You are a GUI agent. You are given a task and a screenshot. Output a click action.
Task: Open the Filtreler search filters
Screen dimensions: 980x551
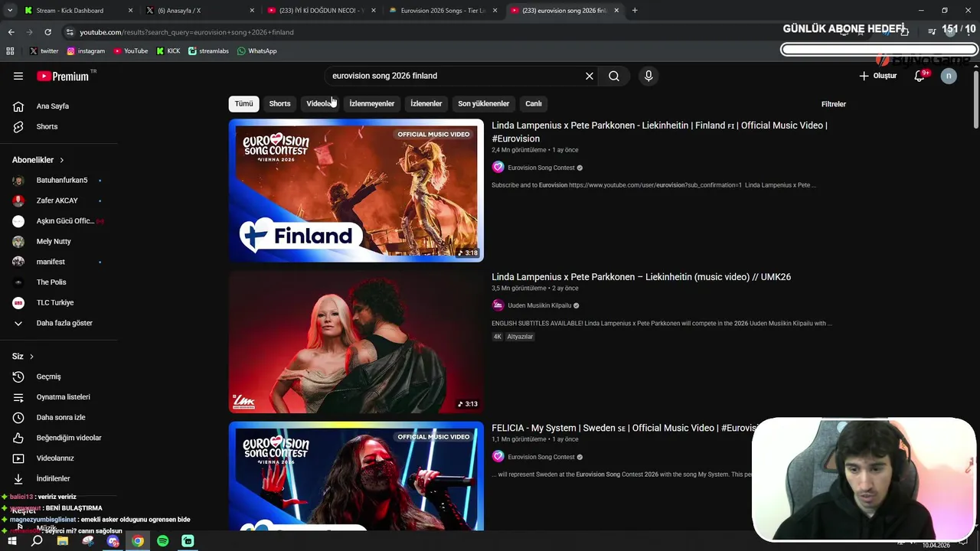[834, 104]
